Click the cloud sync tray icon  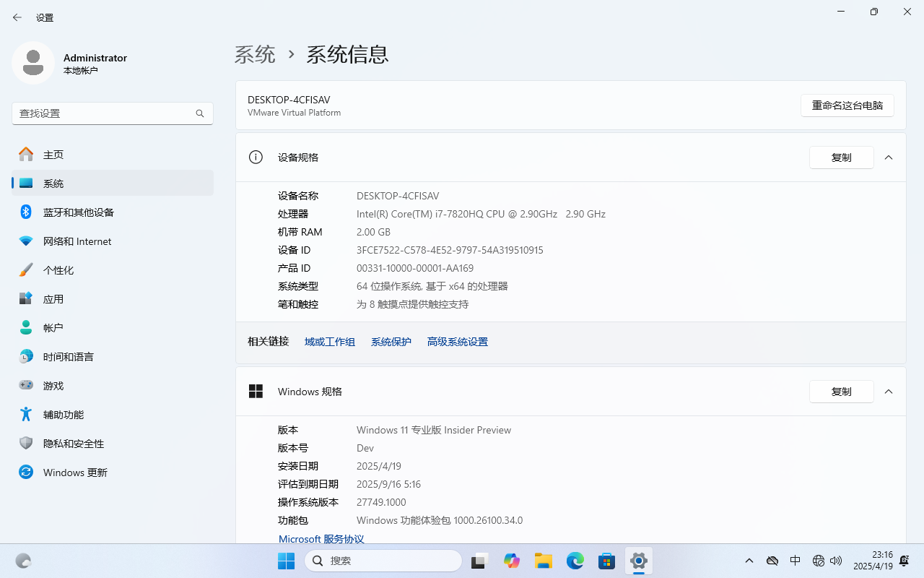[772, 561]
